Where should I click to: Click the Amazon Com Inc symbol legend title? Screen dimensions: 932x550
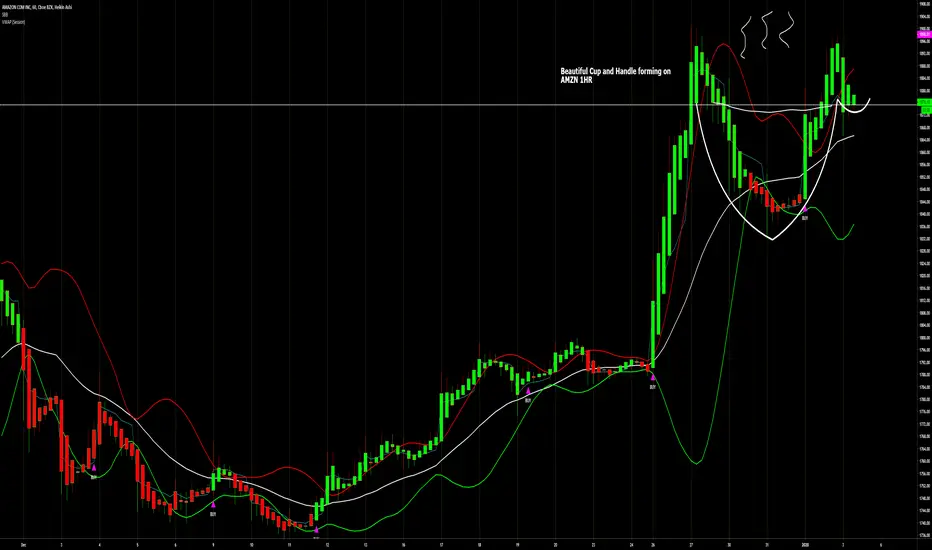[x=37, y=8]
